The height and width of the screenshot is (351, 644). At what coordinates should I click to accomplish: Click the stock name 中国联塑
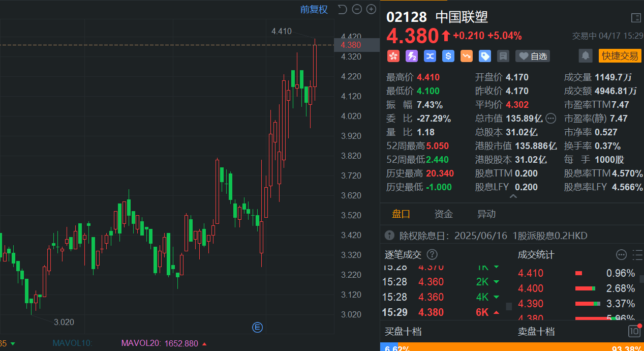coord(462,17)
